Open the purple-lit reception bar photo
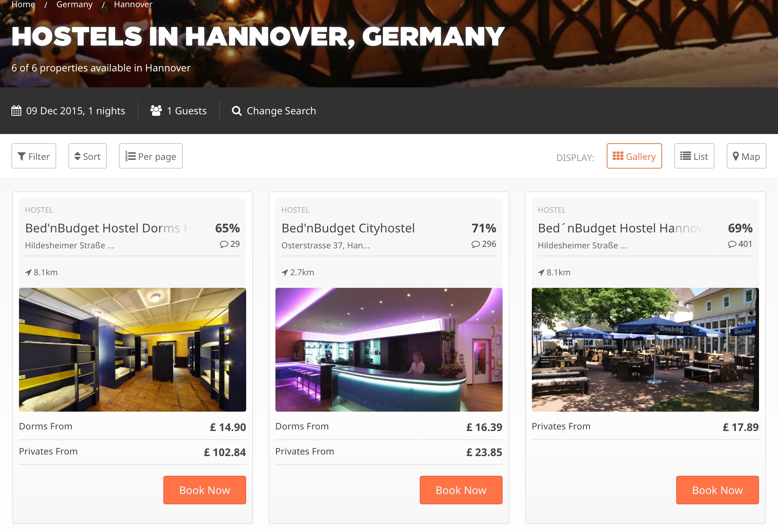The image size is (778, 532). pyautogui.click(x=389, y=350)
